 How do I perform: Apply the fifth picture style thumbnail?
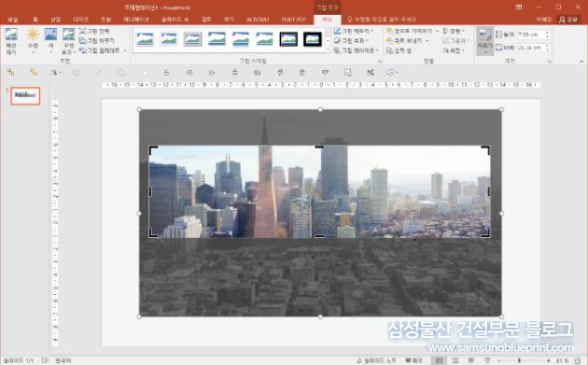tap(241, 39)
